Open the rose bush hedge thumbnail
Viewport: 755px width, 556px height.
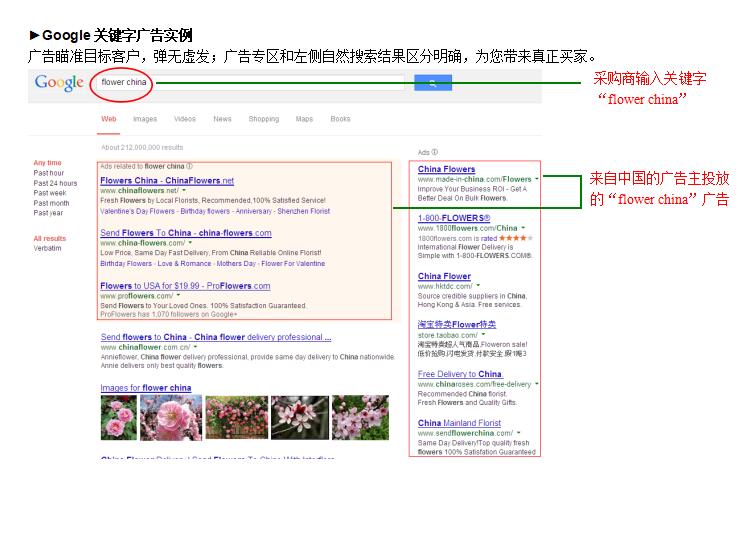tap(237, 417)
